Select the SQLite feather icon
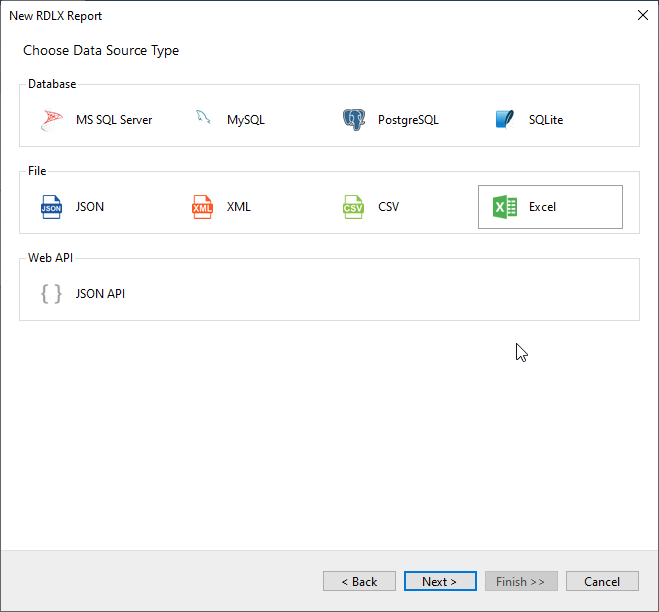 coord(504,120)
